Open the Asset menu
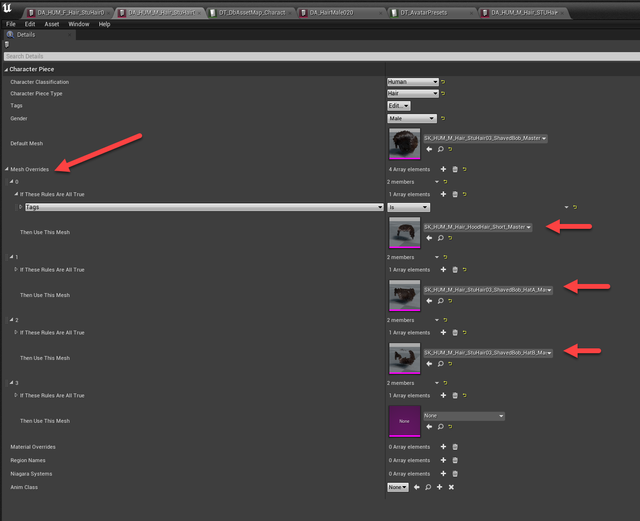This screenshot has width=640, height=521. coord(52,24)
